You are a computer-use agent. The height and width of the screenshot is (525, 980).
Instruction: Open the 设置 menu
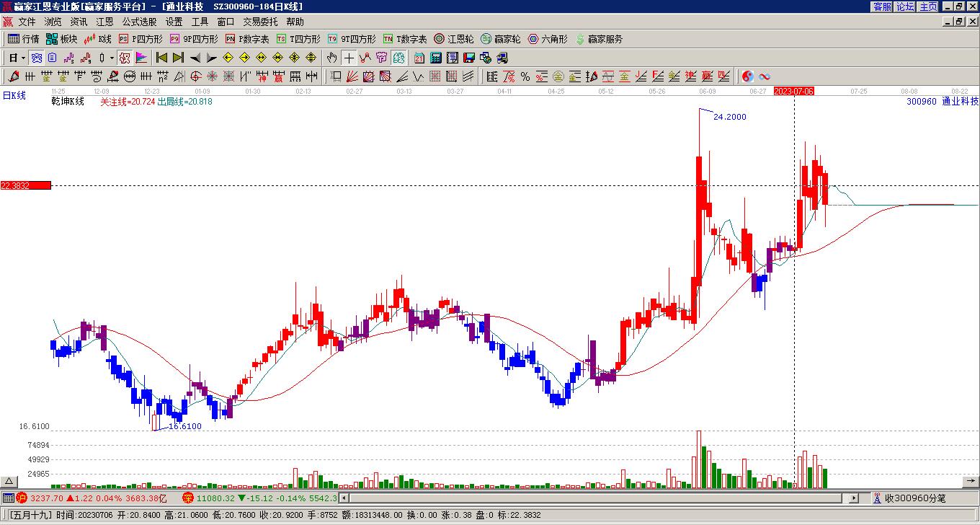(x=174, y=22)
